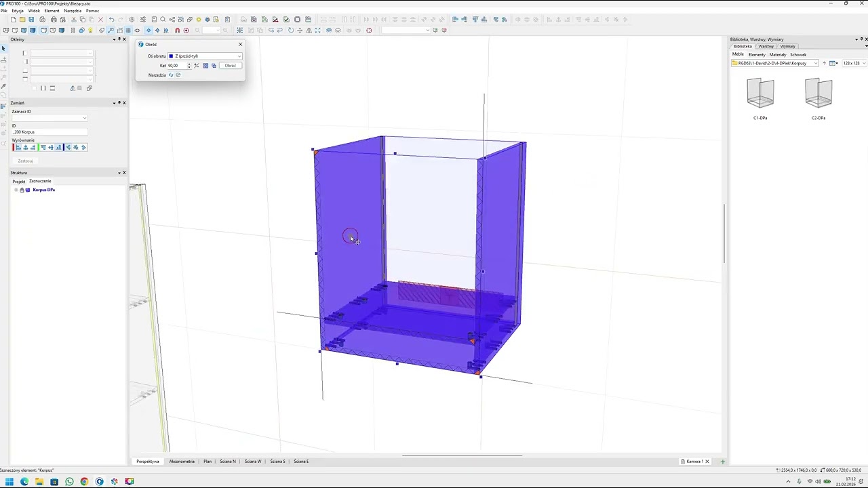Click the Zastosuj button
Image resolution: width=868 pixels, height=488 pixels.
(x=26, y=161)
